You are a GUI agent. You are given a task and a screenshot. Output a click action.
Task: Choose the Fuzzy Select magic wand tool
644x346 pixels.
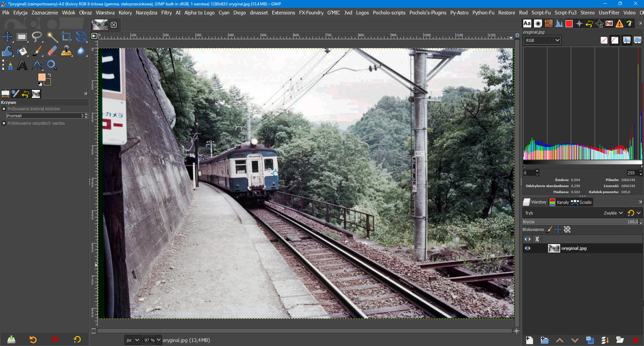pos(52,37)
